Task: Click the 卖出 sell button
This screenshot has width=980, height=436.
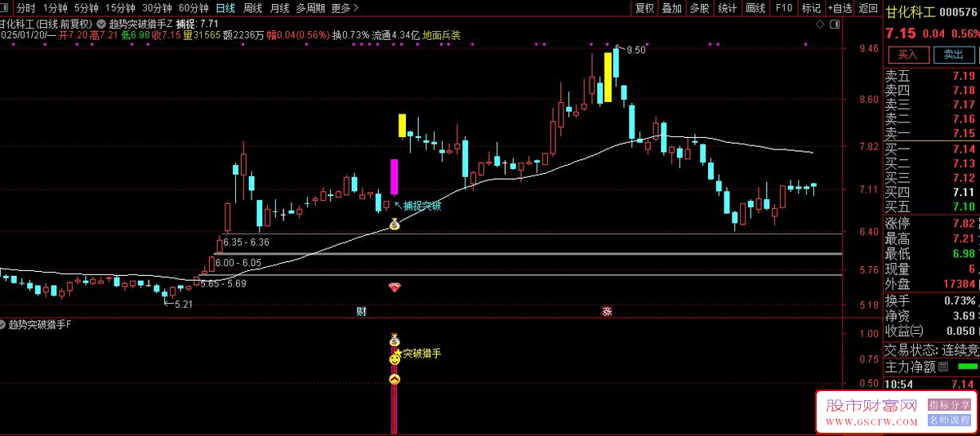Action: (x=954, y=55)
